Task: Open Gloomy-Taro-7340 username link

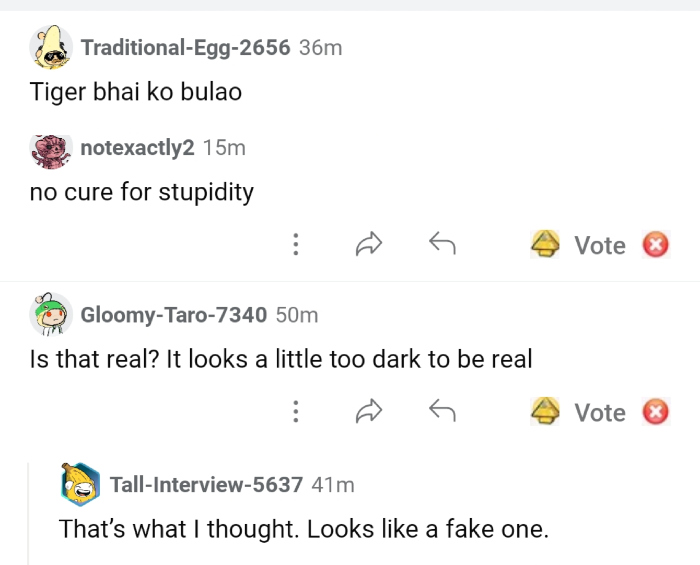Action: [173, 315]
